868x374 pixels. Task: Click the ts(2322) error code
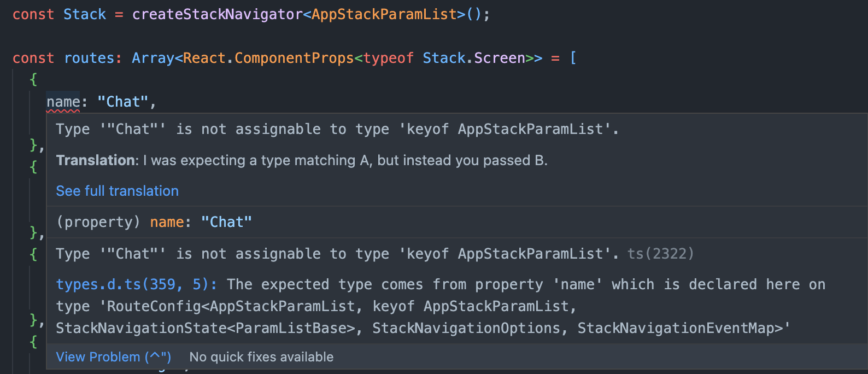660,254
